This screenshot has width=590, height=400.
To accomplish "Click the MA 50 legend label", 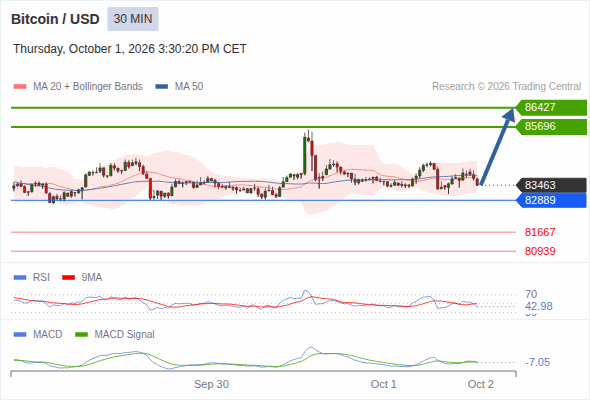I will 189,87.
